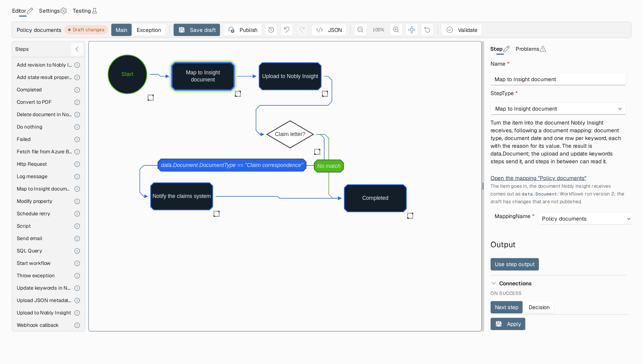This screenshot has height=364, width=643.
Task: Open the JSON view
Action: point(329,30)
